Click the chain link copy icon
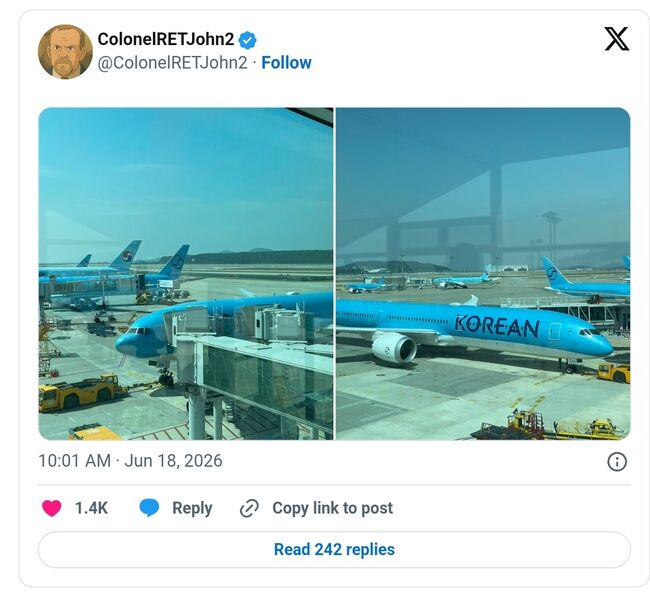 pyautogui.click(x=249, y=509)
